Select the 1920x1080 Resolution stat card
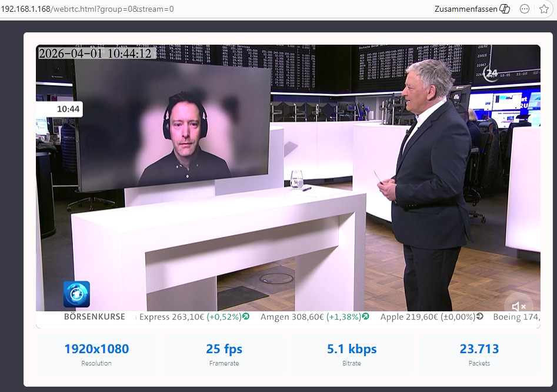This screenshot has width=557, height=392. click(x=96, y=354)
